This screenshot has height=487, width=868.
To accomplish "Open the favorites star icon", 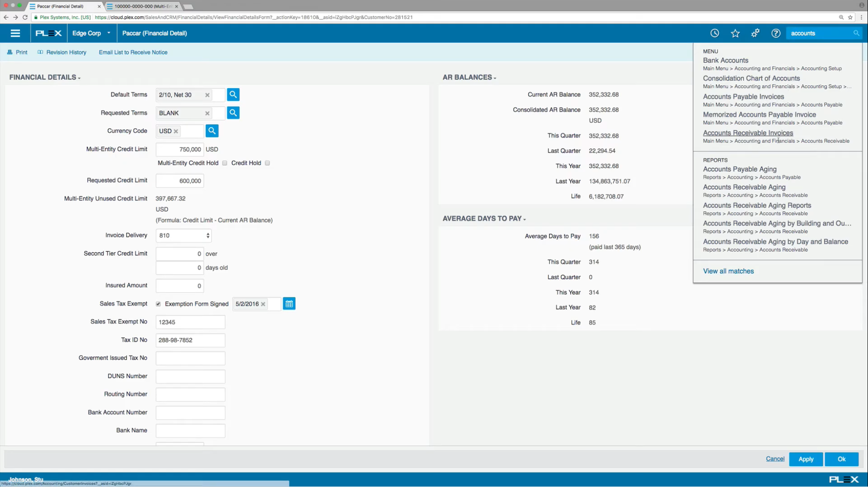I will click(734, 33).
